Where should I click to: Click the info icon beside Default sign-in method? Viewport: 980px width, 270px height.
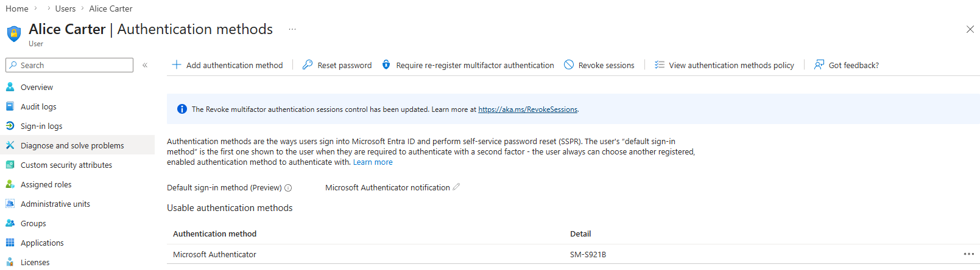point(288,188)
